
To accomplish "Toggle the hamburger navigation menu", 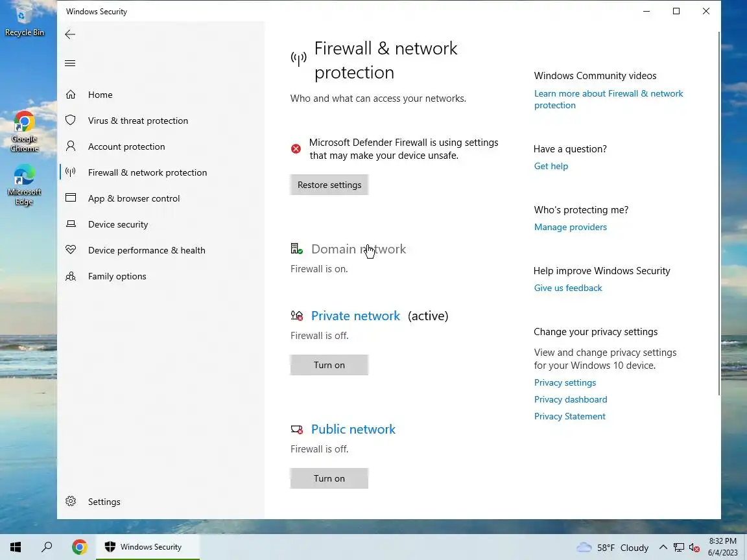I will click(x=70, y=64).
